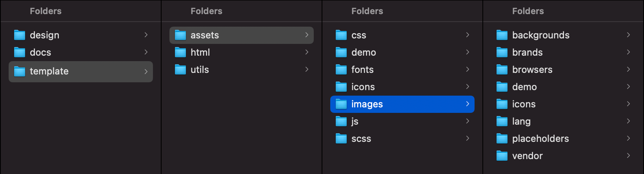Click the fonts folder icon
The height and width of the screenshot is (174, 644).
(x=341, y=70)
